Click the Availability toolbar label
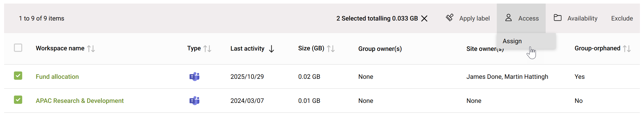 tap(582, 18)
